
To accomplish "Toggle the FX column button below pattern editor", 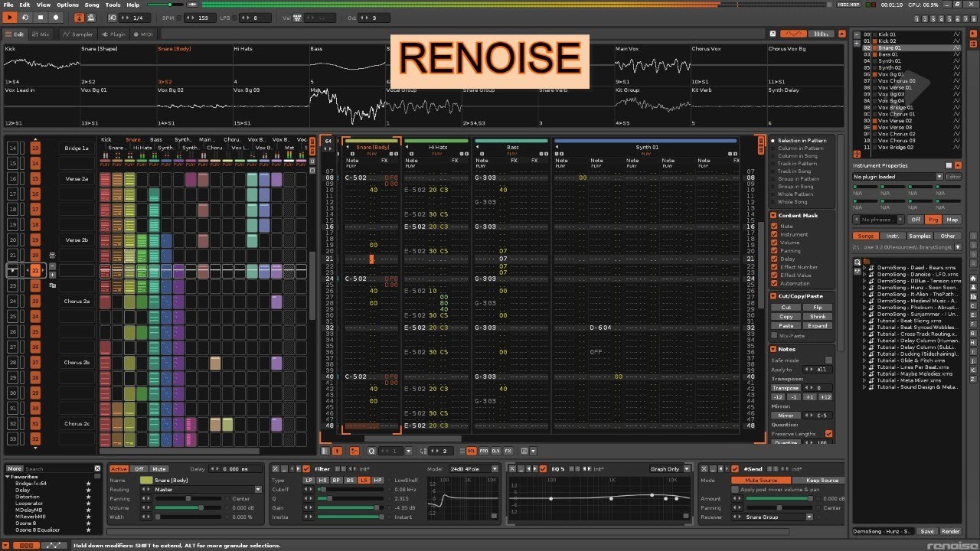I will click(508, 451).
